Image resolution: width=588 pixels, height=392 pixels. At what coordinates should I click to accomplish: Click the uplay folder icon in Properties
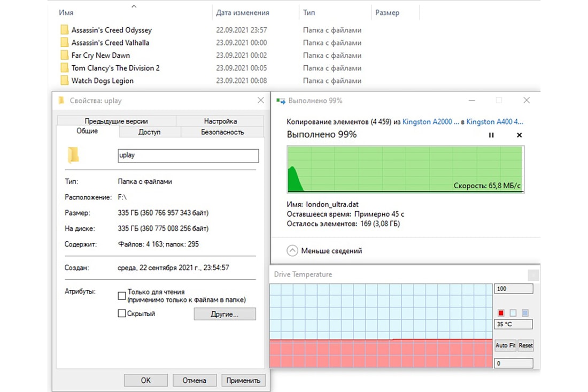[x=73, y=155]
